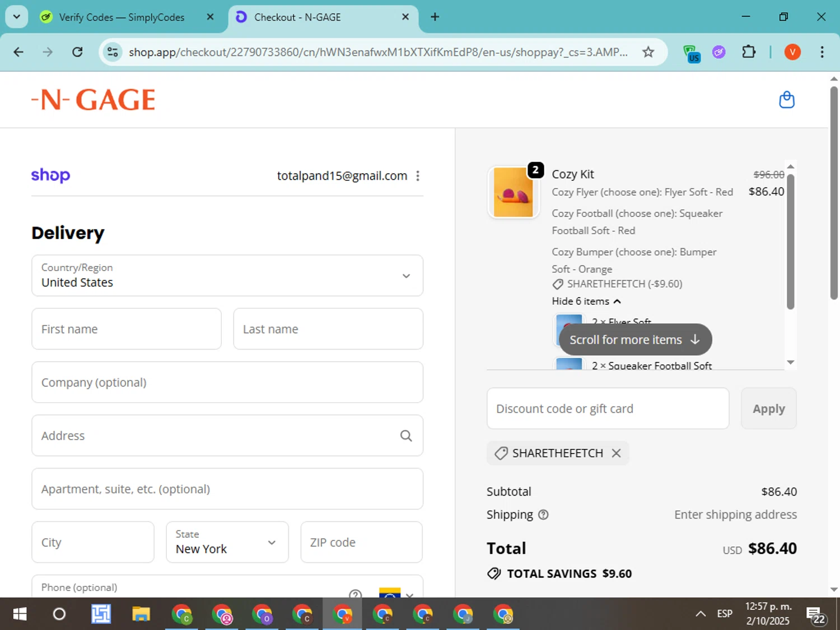Show hidden system tray icons
Image resolution: width=840 pixels, height=630 pixels.
pyautogui.click(x=701, y=614)
